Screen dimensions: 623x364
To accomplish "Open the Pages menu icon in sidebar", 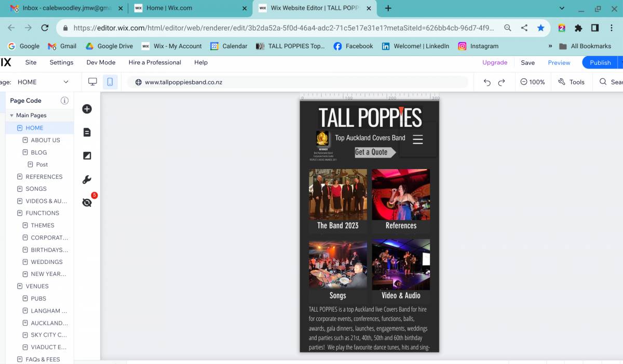I will point(87,132).
